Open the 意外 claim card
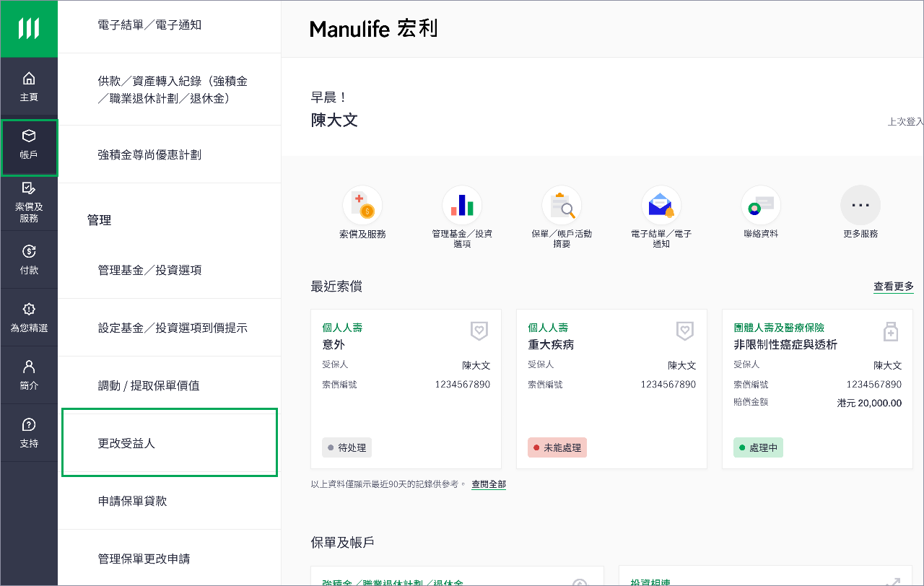Image resolution: width=924 pixels, height=586 pixels. pos(406,389)
